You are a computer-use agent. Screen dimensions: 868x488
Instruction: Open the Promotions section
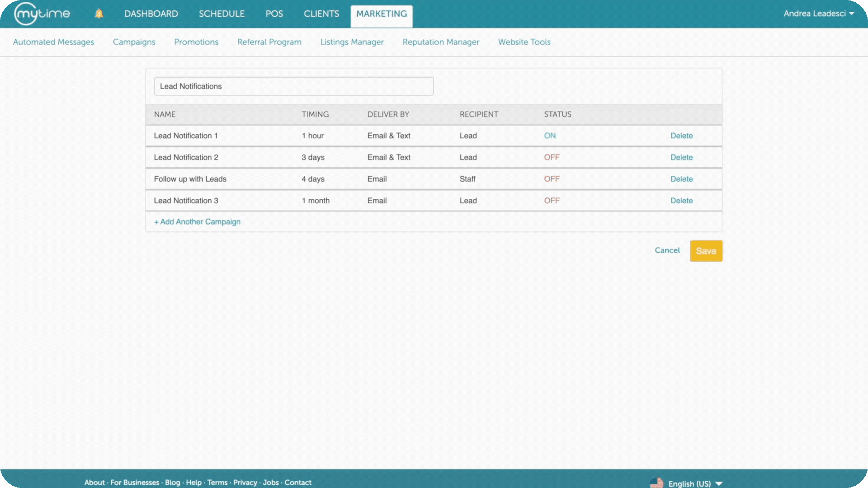coord(196,42)
